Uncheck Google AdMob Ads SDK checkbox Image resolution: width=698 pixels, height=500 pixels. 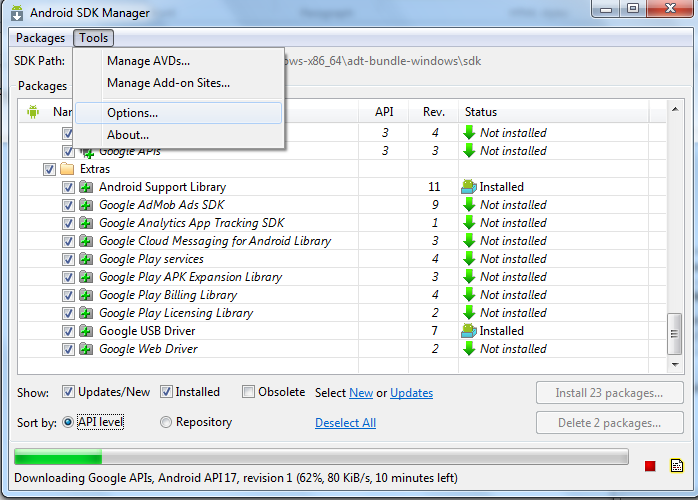pos(68,205)
